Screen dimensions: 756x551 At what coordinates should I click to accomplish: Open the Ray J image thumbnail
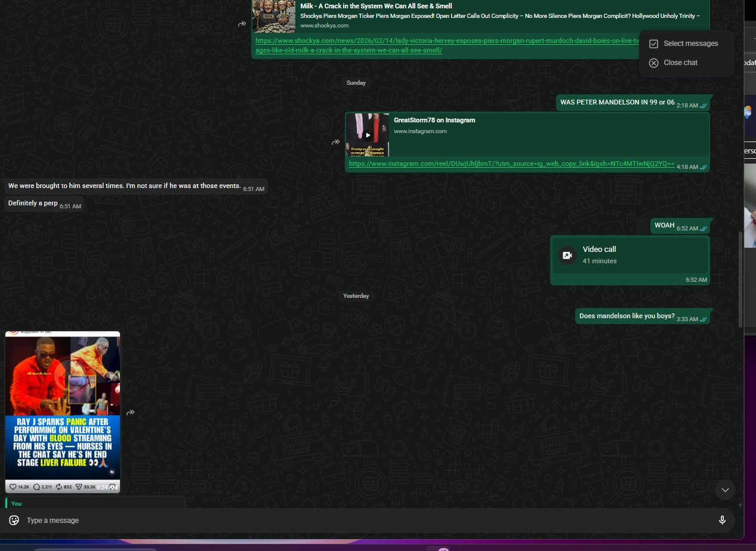coord(63,406)
